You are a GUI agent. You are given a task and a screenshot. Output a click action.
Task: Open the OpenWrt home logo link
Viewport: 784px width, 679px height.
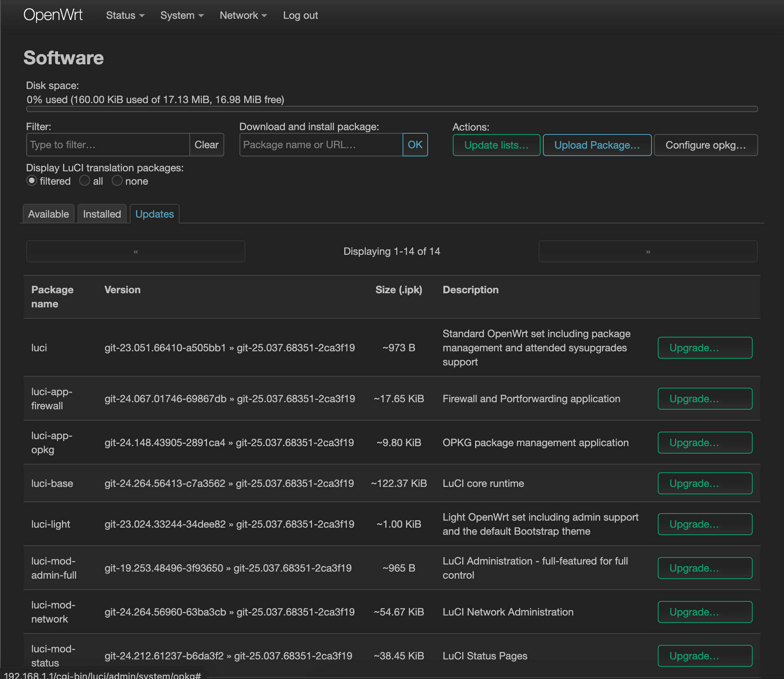tap(53, 15)
